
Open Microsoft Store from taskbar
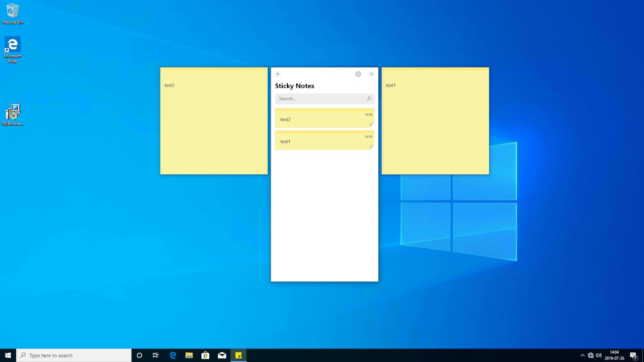[x=205, y=355]
